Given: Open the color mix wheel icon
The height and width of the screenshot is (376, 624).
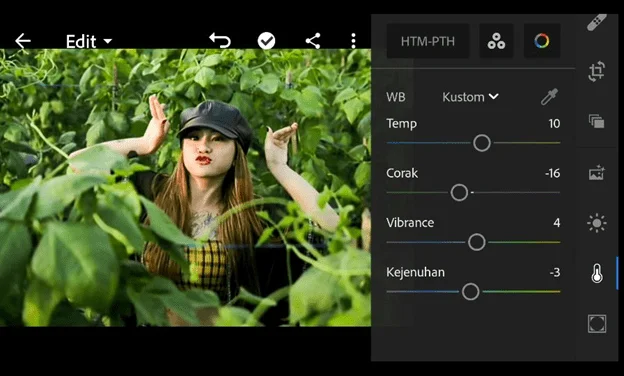Looking at the screenshot, I should [x=542, y=41].
